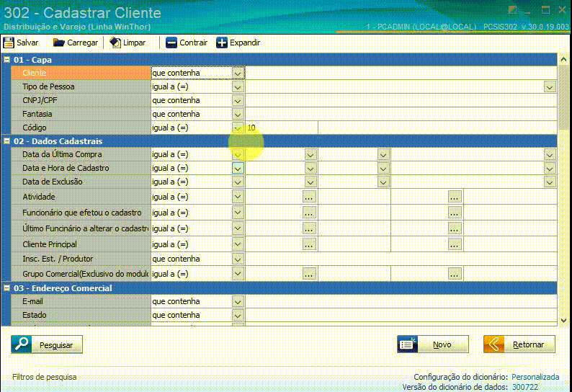
Task: Click first ellipsis button for Funcionário que efetuou o cadastro
Action: coord(309,213)
